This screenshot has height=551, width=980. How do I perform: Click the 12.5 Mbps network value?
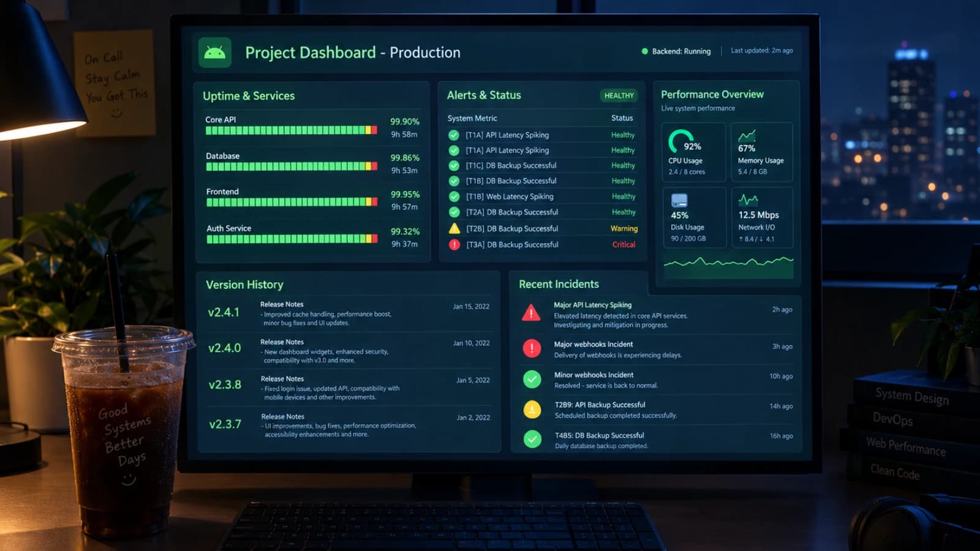(759, 215)
